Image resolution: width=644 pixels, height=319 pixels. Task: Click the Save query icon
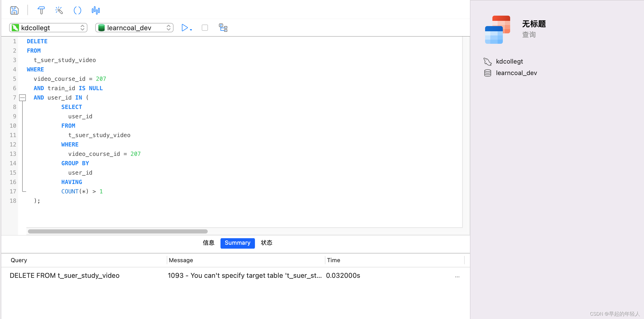click(x=14, y=10)
